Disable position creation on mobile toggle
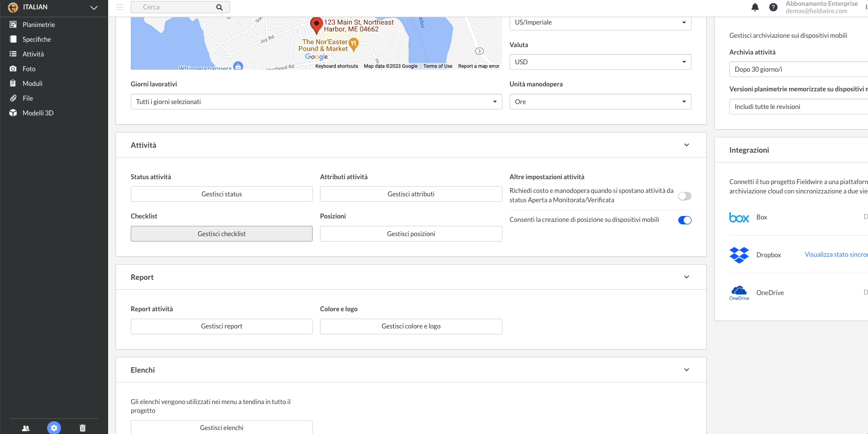This screenshot has height=434, width=868. [x=684, y=220]
